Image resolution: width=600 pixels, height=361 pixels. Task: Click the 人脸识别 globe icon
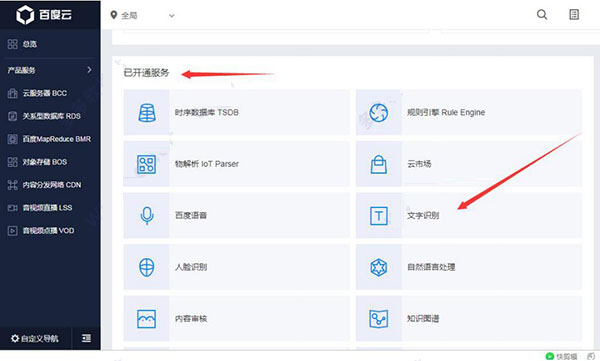coord(147,267)
